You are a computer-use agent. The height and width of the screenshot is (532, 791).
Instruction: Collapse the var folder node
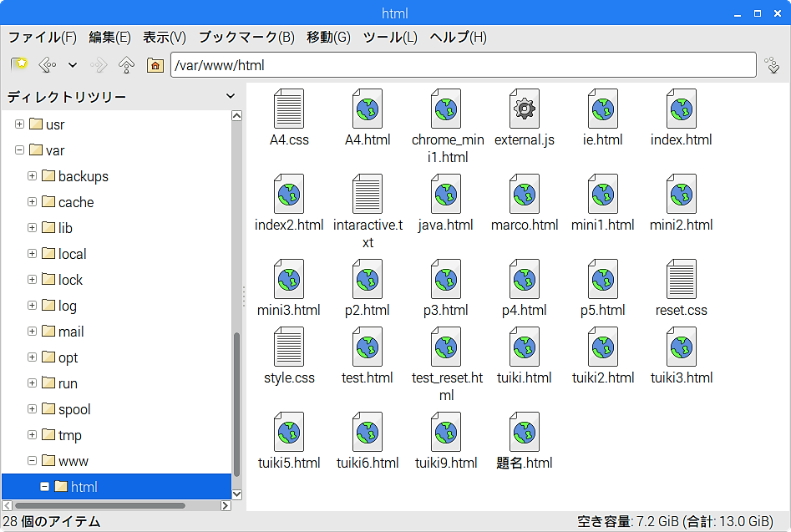click(x=20, y=150)
